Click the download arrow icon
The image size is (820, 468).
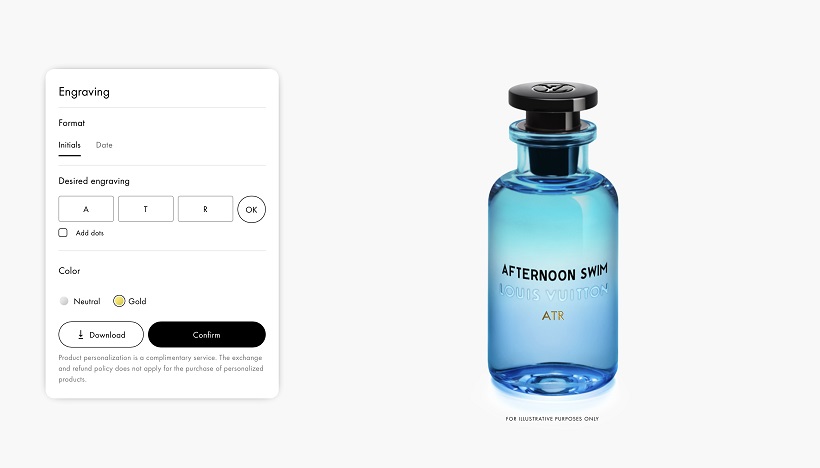(81, 335)
